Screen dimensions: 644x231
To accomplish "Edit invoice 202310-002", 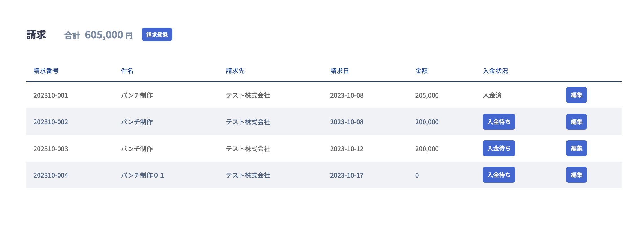I will point(576,122).
